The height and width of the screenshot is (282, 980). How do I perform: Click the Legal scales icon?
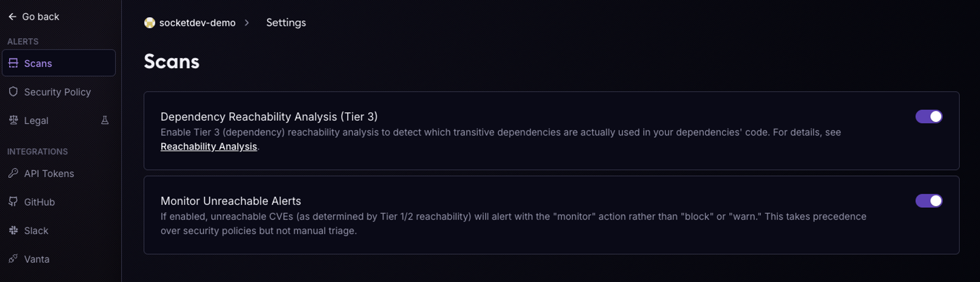pos(13,120)
